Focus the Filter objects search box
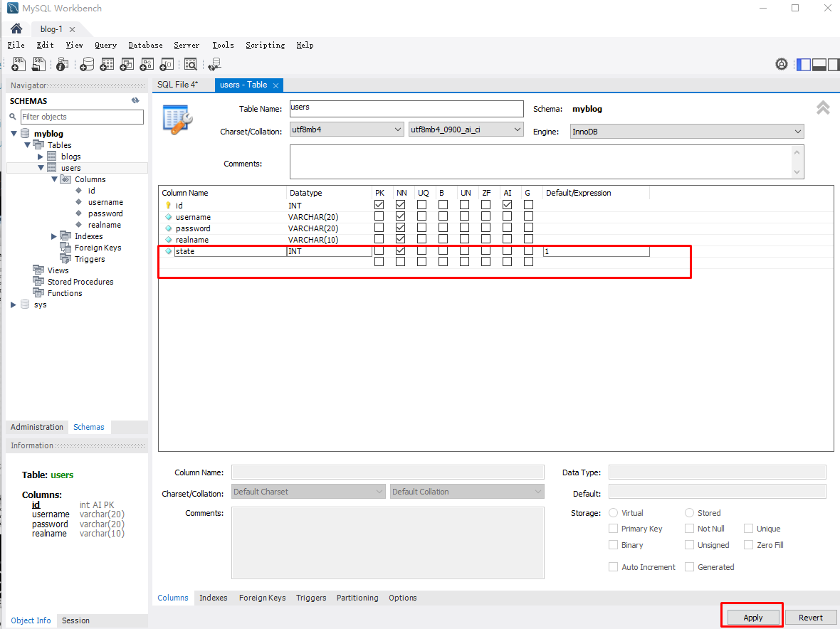This screenshot has width=840, height=629. [82, 117]
